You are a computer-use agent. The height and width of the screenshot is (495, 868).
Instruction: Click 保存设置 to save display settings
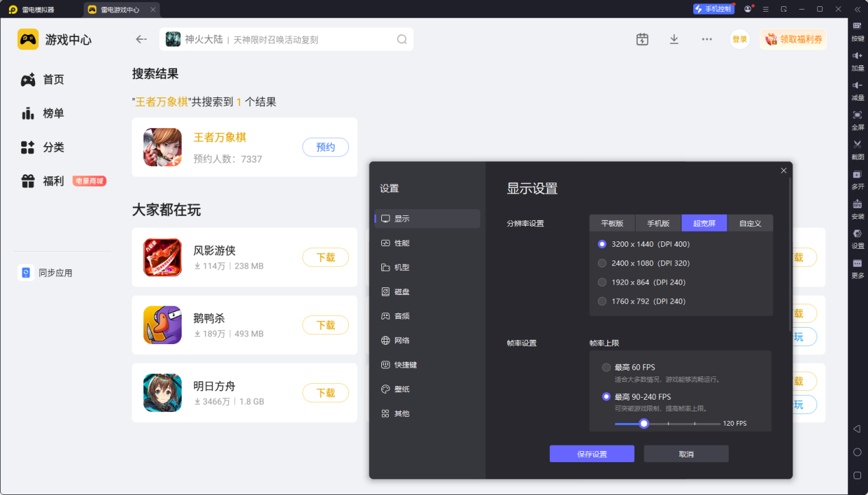click(x=592, y=453)
